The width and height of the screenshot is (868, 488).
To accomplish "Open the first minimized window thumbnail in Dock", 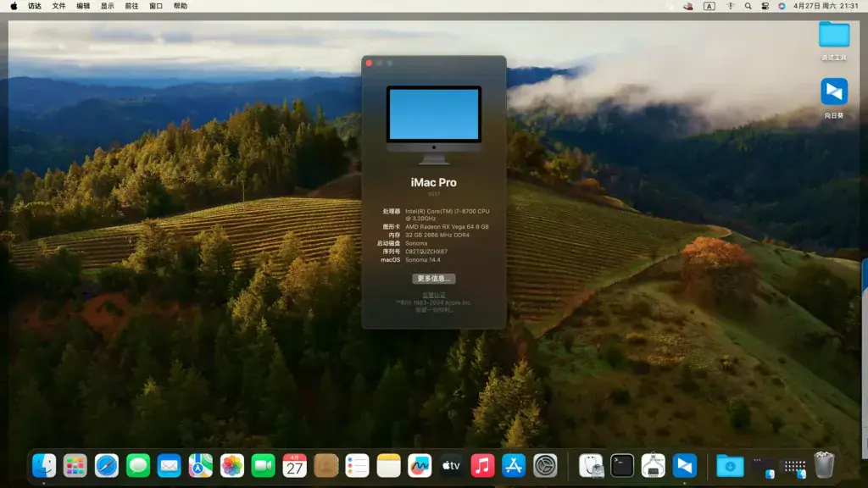I will (x=764, y=468).
